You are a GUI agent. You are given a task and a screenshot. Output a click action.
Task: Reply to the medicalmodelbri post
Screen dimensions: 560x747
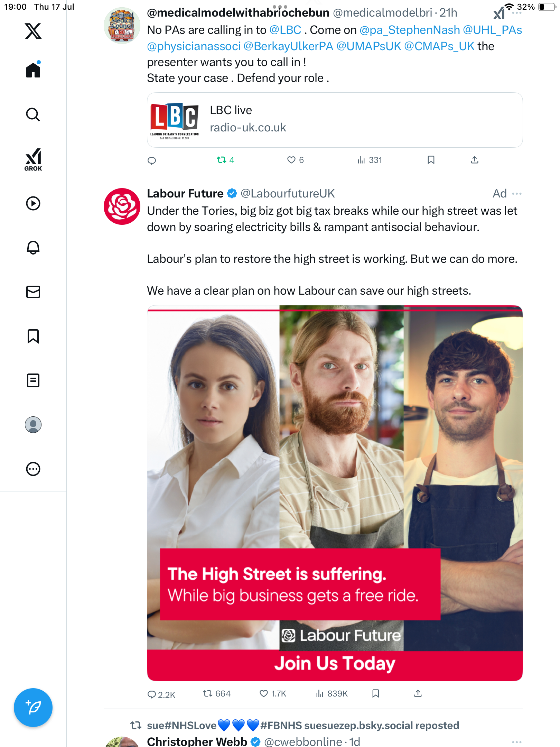[x=152, y=160]
